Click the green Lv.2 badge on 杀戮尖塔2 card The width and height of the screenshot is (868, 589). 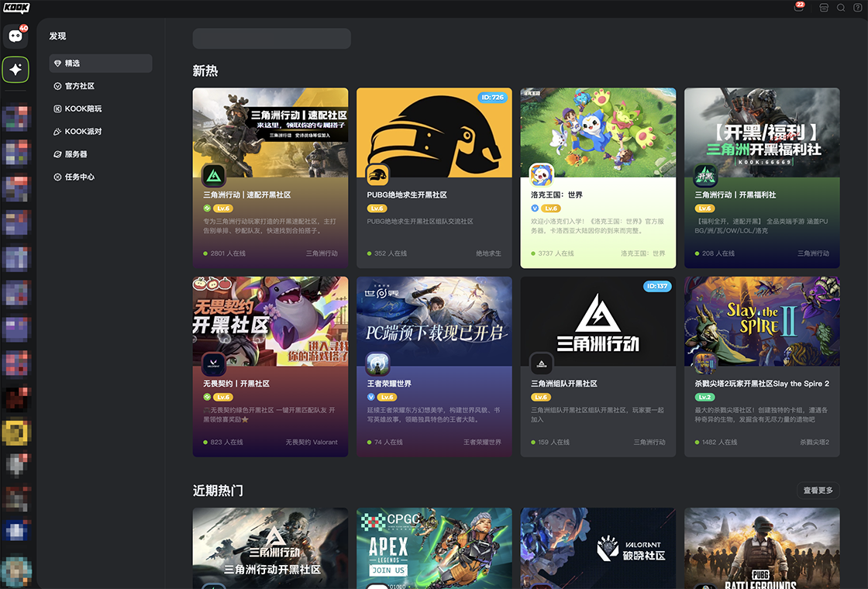pyautogui.click(x=704, y=397)
